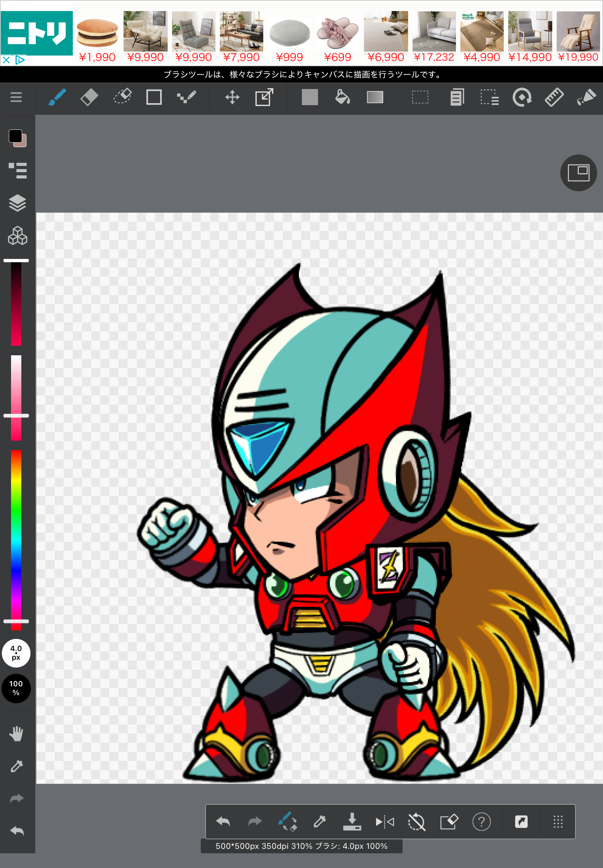Viewport: 603px width, 868px height.
Task: Open the 100% opacity setting
Action: pyautogui.click(x=16, y=688)
